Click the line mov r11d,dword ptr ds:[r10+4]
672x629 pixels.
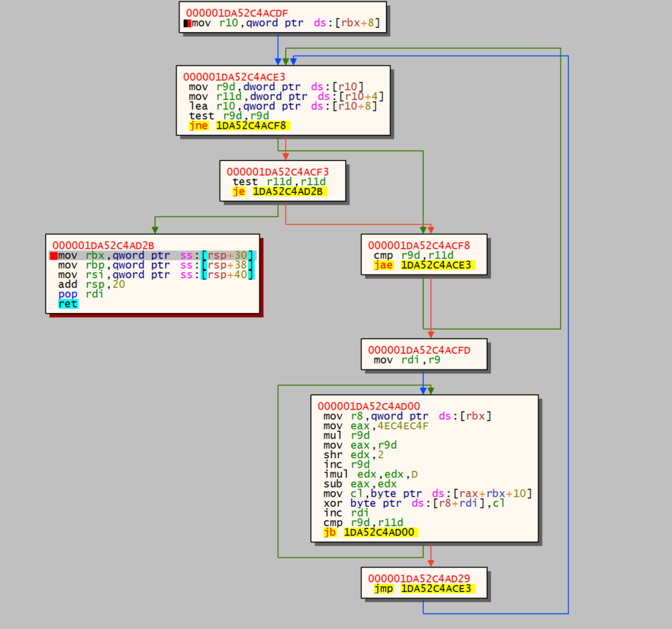[286, 96]
